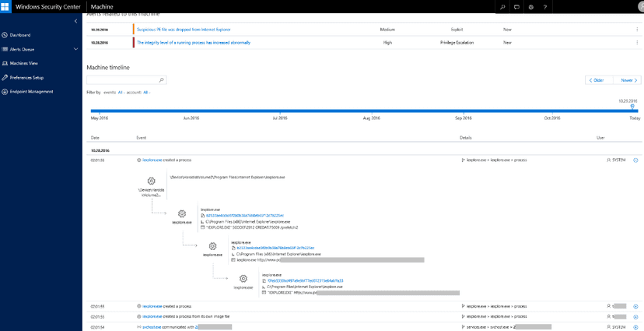The image size is (644, 331).
Task: Click the timeline search magnifier icon
Action: tap(162, 80)
